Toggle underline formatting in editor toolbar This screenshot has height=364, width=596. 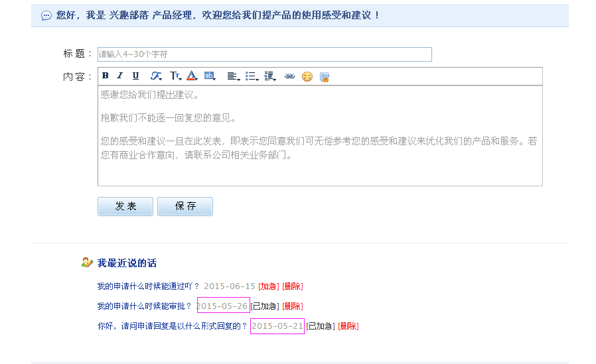[x=135, y=76]
